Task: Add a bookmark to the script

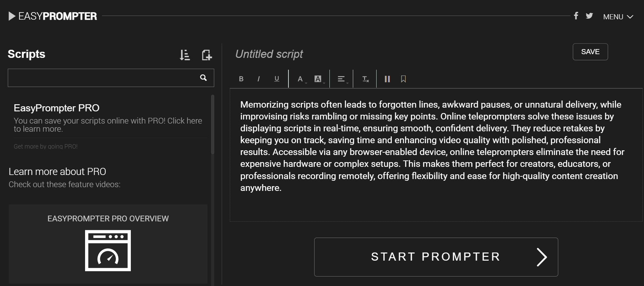Action: [403, 79]
